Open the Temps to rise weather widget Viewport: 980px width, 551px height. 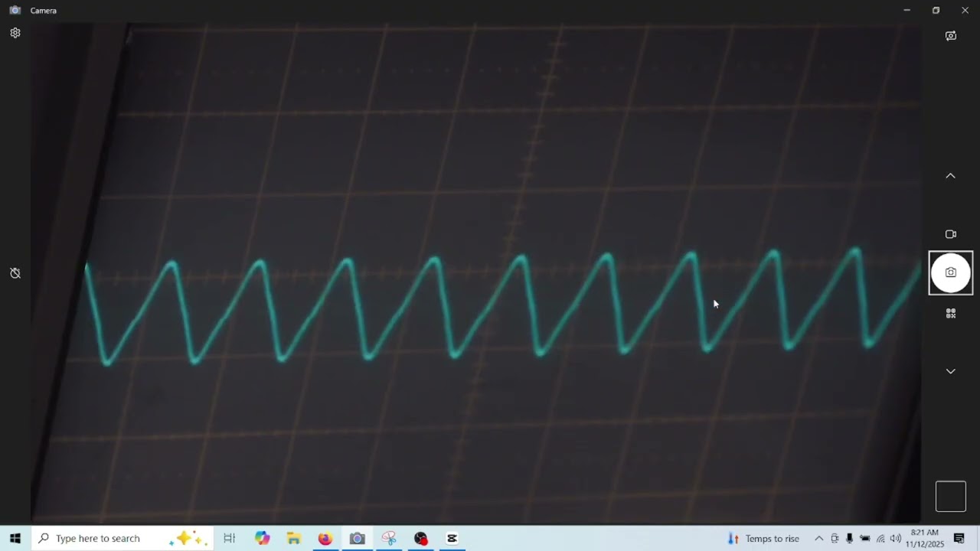coord(763,539)
